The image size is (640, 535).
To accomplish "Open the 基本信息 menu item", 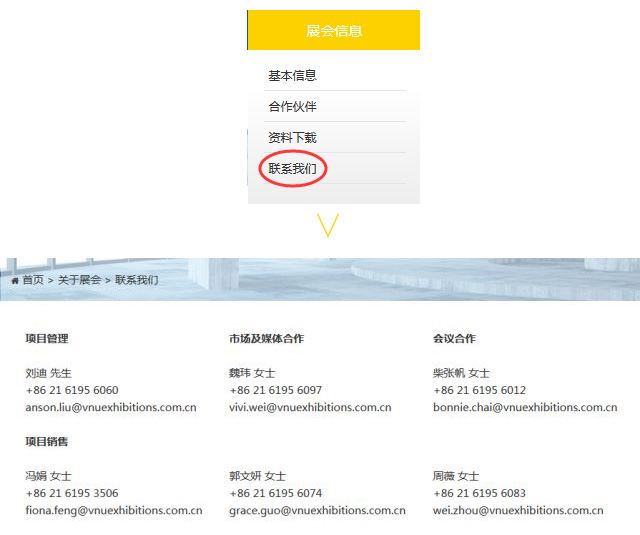I will pos(292,76).
